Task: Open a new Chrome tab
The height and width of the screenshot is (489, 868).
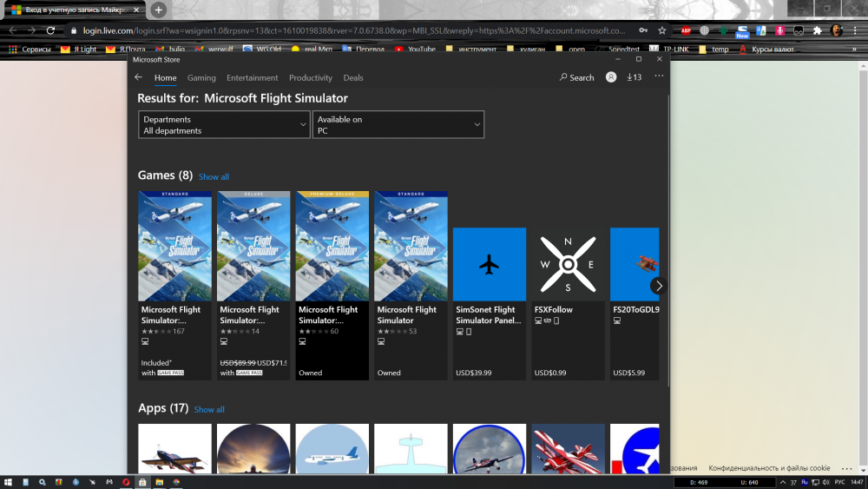Action: 159,10
